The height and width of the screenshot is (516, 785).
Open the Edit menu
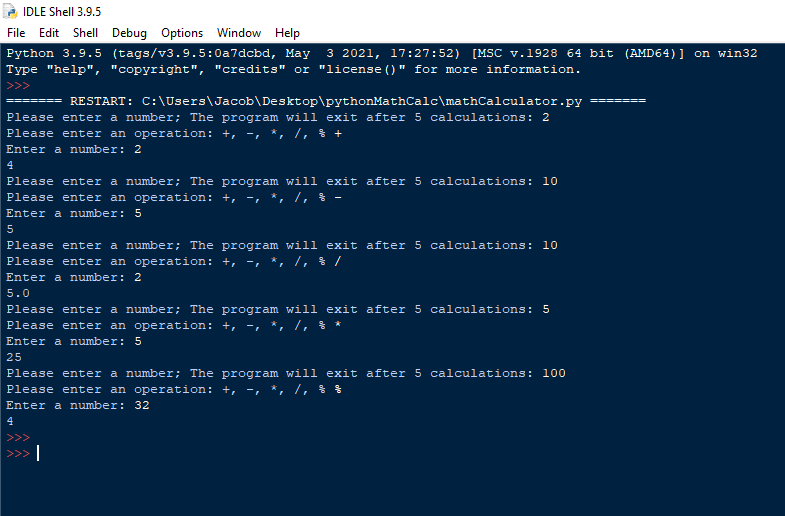pos(49,33)
